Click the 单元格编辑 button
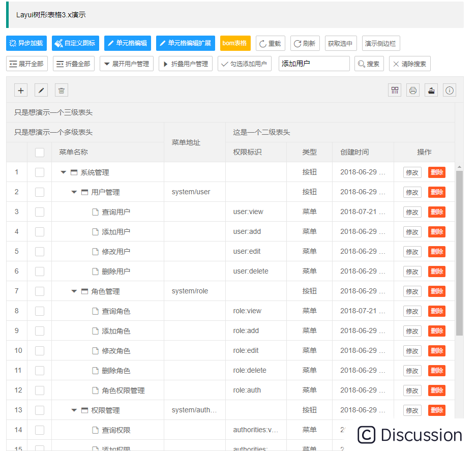This screenshot has width=476, height=451. pos(128,43)
